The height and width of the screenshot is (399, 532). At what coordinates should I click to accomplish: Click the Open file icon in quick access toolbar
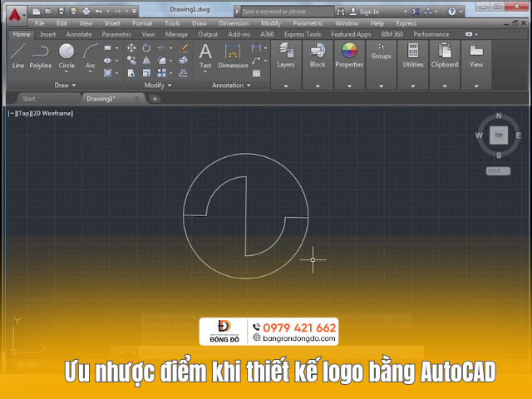pyautogui.click(x=48, y=12)
